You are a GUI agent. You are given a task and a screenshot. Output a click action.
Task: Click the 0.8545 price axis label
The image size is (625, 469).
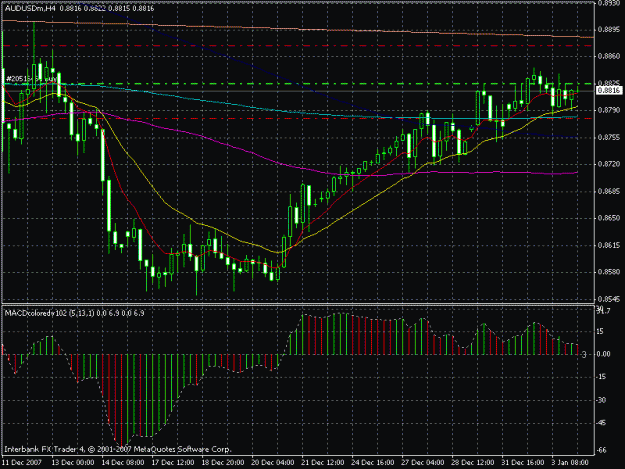tap(609, 299)
